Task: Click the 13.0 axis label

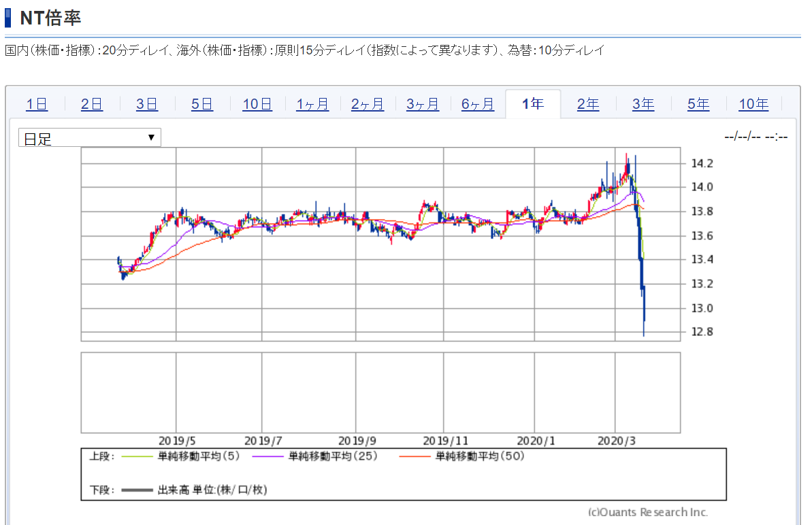Action: [702, 308]
